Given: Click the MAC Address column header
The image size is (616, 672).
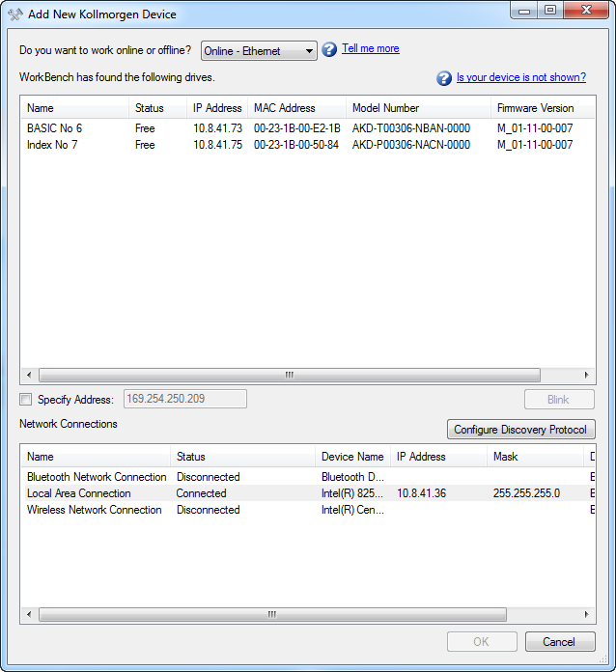Looking at the screenshot, I should pos(296,108).
